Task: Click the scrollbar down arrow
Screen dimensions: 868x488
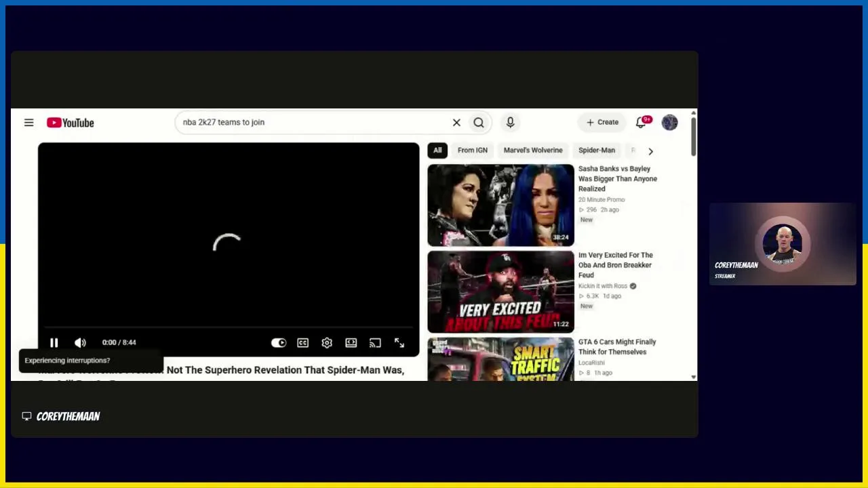Action: click(x=693, y=377)
